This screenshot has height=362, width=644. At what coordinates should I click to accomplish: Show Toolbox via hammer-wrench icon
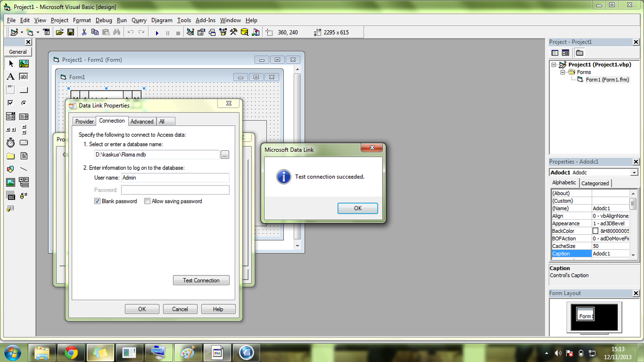tap(234, 32)
